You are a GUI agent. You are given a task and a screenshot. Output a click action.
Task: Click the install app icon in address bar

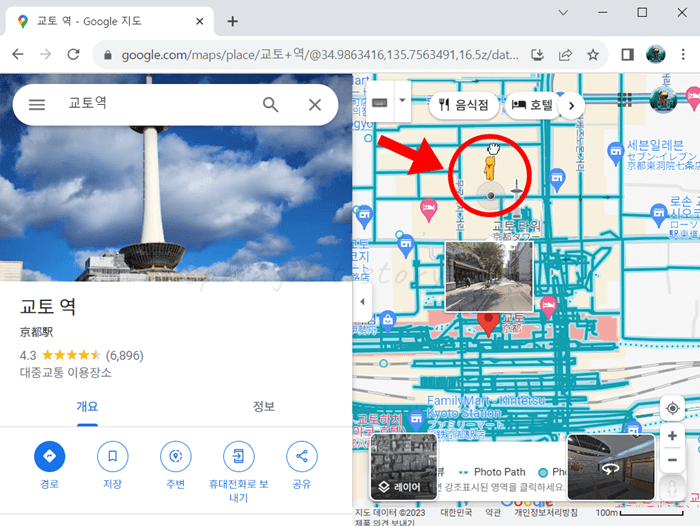point(538,55)
